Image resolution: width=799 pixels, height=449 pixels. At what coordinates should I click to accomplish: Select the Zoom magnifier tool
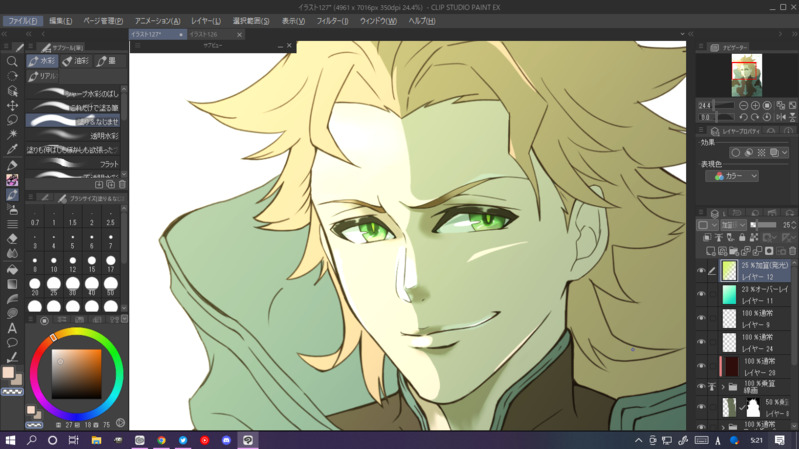(x=12, y=62)
